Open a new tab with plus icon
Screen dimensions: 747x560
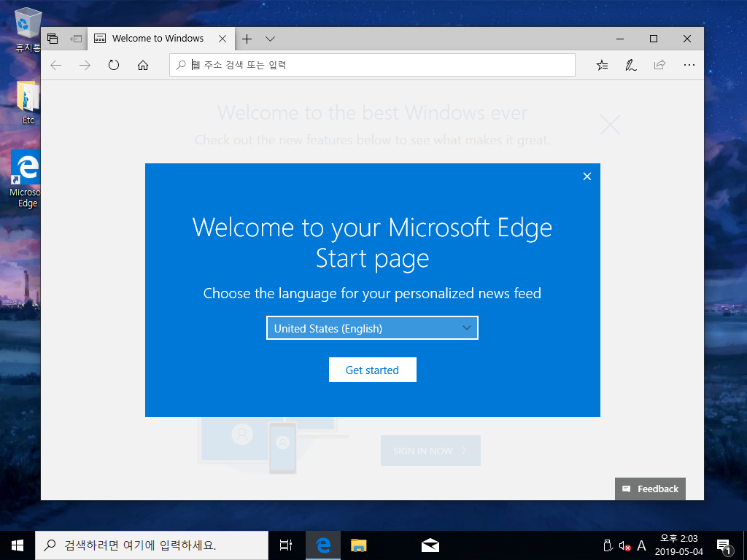[x=247, y=39]
